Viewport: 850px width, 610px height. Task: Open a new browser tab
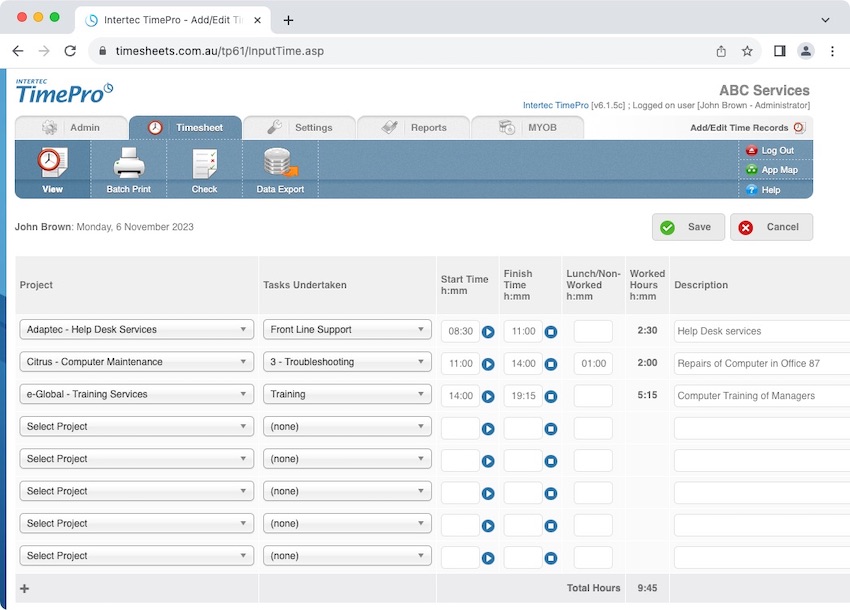click(288, 21)
